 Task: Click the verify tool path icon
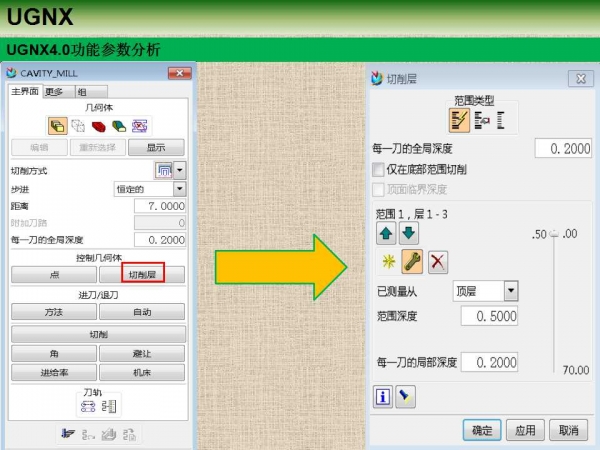pyautogui.click(x=109, y=435)
